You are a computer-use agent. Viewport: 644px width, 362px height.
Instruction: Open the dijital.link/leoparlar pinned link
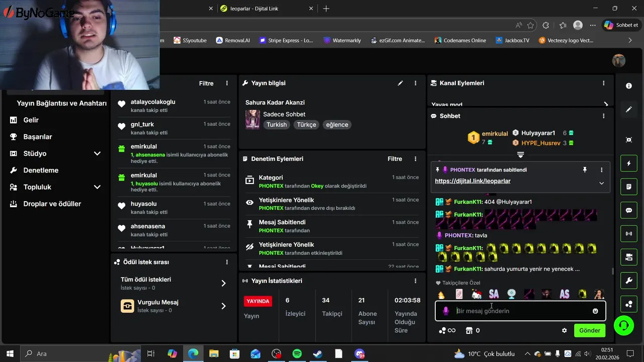point(472,181)
